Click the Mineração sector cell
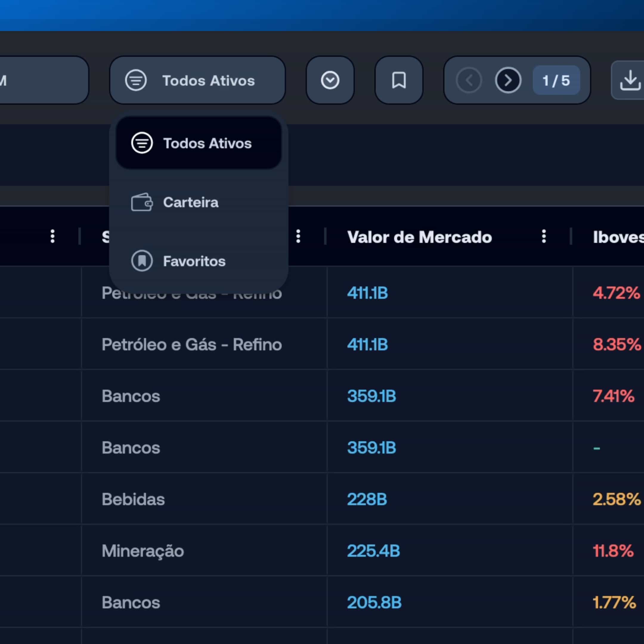Screen dimensions: 644x644 143,551
